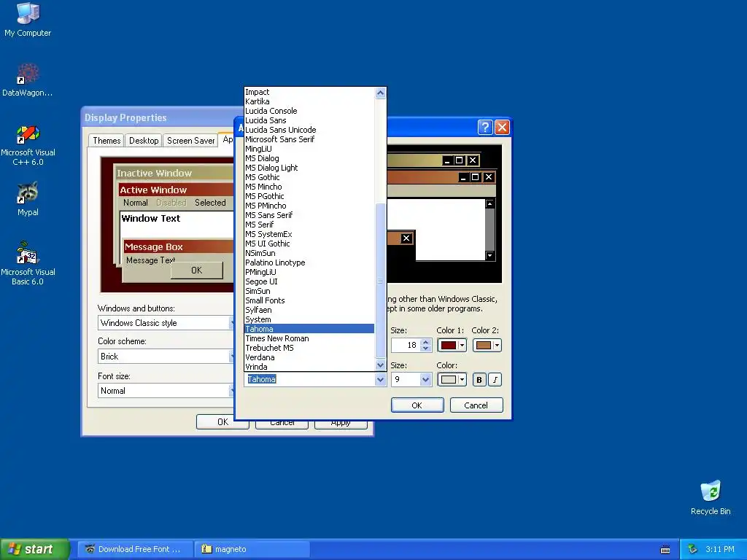
Task: Open the Windows Classic style dropdown
Action: click(x=166, y=323)
